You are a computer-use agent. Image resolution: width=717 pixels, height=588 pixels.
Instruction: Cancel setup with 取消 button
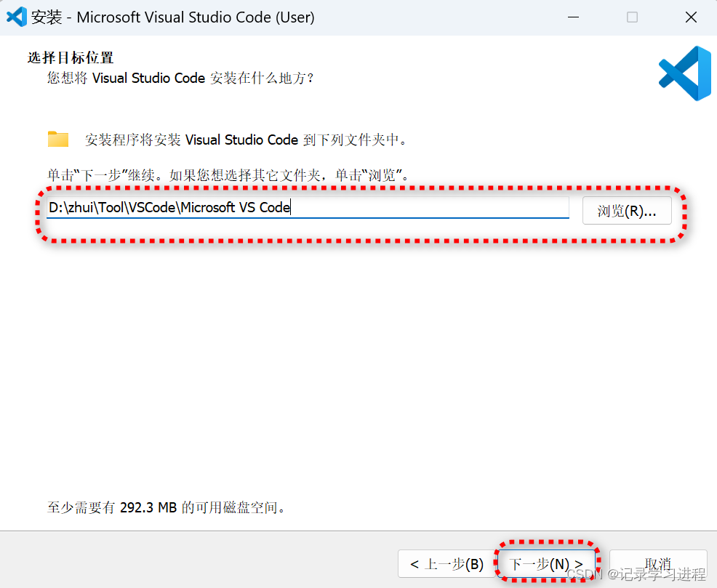(659, 564)
